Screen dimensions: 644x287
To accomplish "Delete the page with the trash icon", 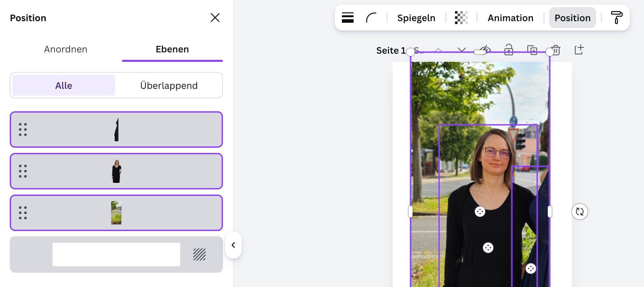I will click(x=556, y=50).
